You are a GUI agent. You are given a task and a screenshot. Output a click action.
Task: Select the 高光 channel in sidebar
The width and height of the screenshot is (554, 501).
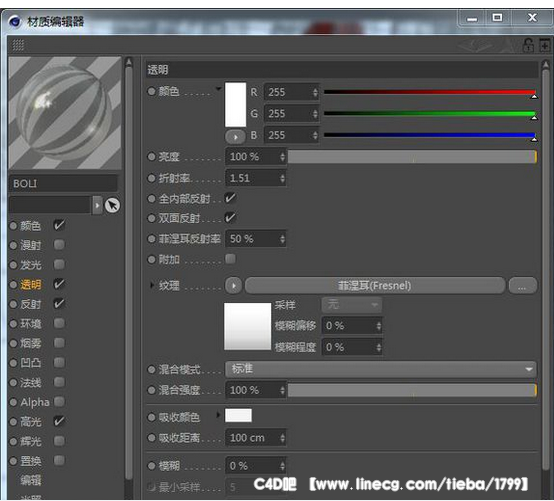[30, 422]
